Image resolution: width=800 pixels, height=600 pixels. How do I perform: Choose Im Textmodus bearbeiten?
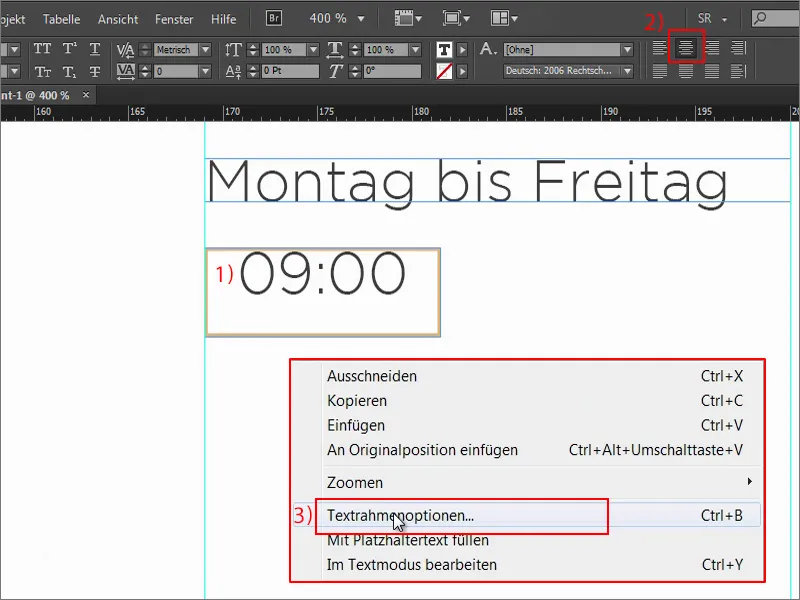[x=528, y=565]
